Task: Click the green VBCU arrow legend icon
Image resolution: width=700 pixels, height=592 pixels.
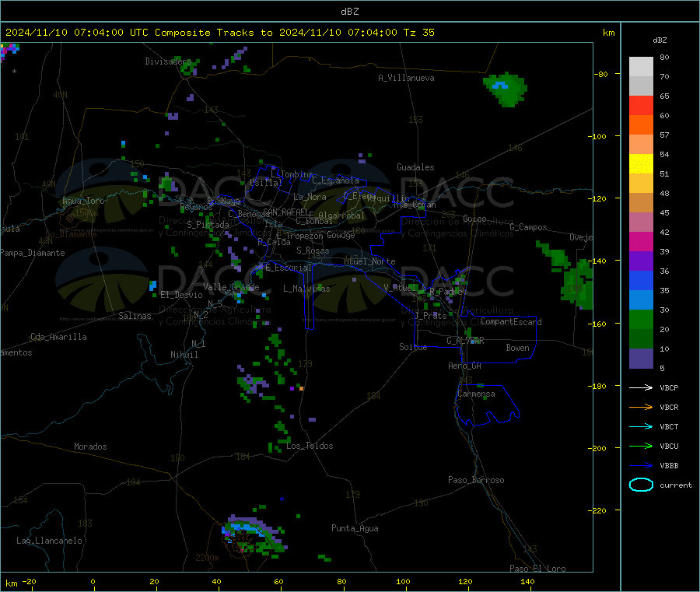Action: click(x=641, y=446)
